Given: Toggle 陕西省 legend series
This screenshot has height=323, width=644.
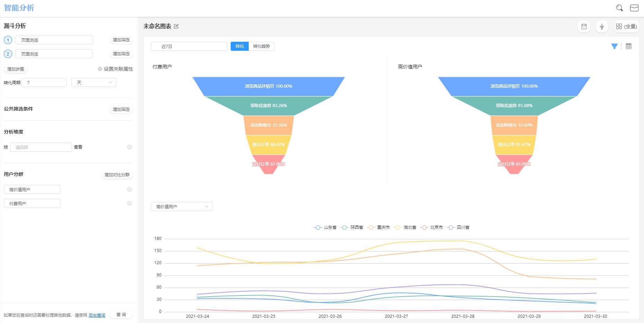Looking at the screenshot, I should 352,227.
